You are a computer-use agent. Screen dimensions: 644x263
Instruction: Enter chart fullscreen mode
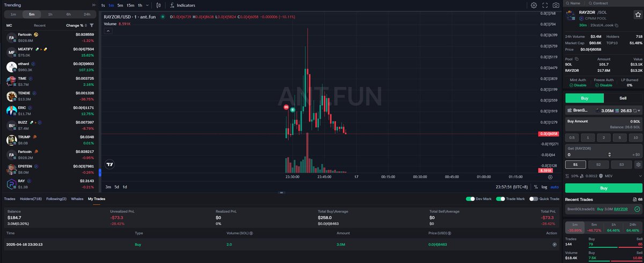point(545,5)
